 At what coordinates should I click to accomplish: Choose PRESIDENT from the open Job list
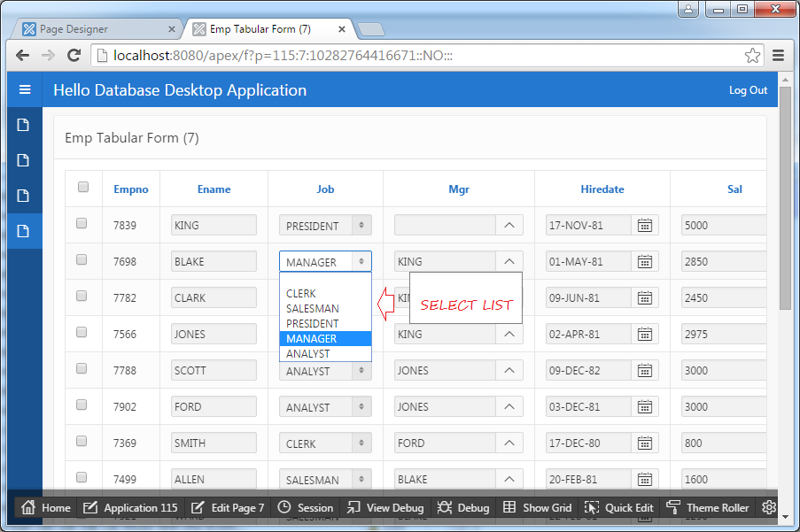click(x=325, y=324)
